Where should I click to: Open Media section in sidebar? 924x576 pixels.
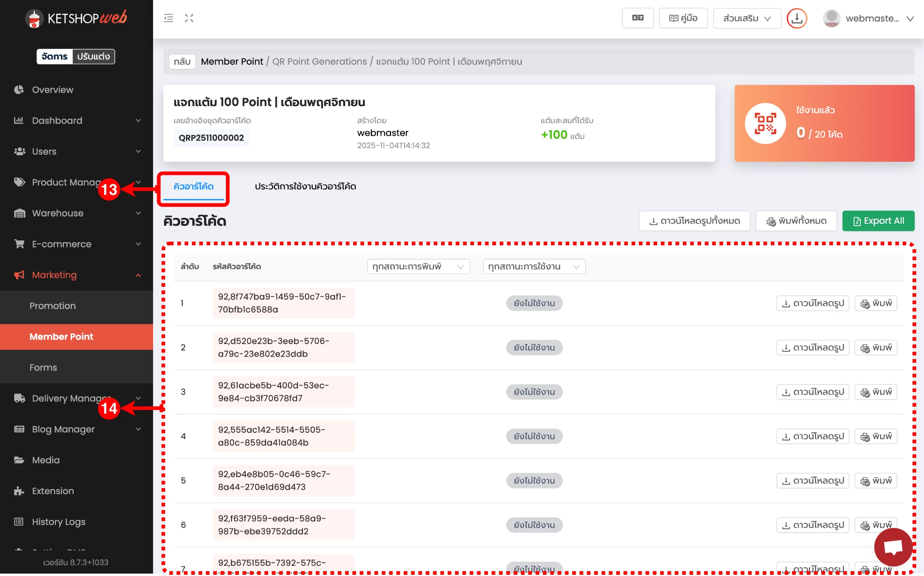point(46,460)
